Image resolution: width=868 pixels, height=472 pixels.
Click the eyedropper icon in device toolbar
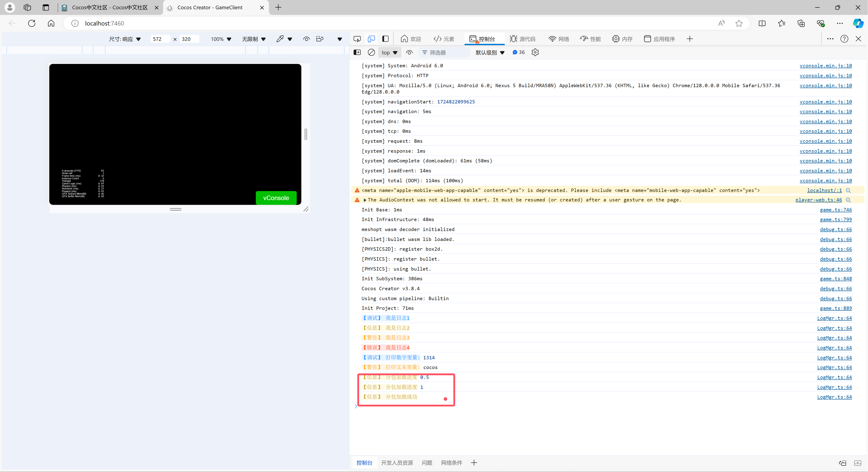280,39
